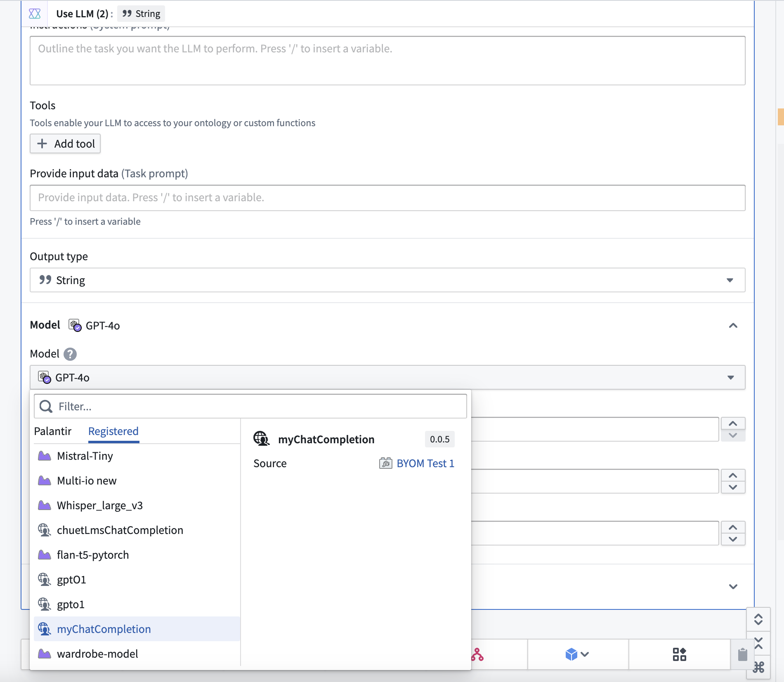Select the Mistral-Tiny model

137,456
